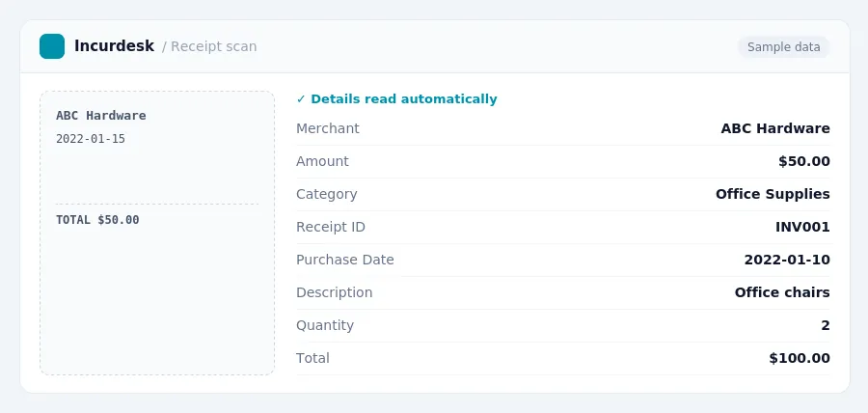The height and width of the screenshot is (413, 868).
Task: Click the checkmark beside Details read automatically
Action: [301, 99]
